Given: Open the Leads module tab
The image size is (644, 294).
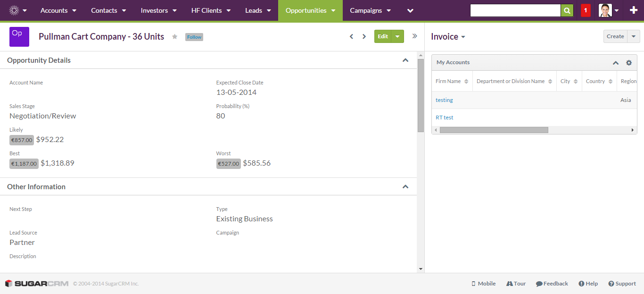Looking at the screenshot, I should tap(254, 10).
